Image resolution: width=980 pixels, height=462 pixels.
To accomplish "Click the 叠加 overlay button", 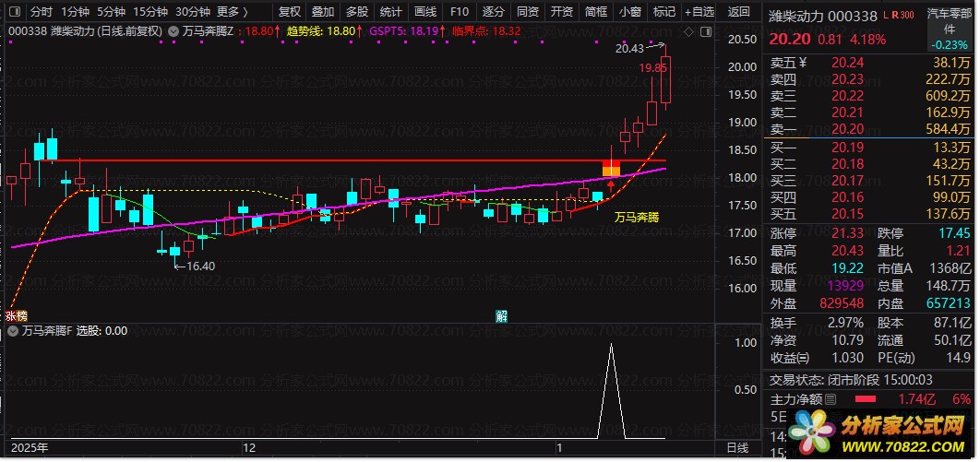I will pyautogui.click(x=323, y=12).
